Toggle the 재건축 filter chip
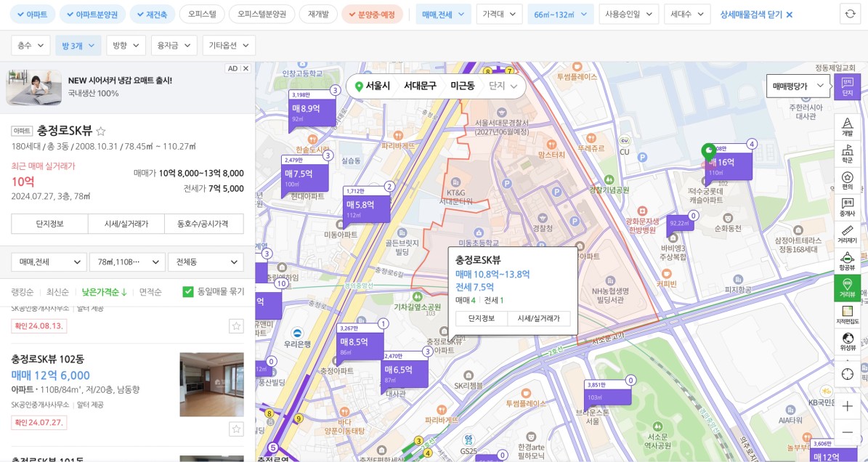The height and width of the screenshot is (462, 868). tap(153, 15)
